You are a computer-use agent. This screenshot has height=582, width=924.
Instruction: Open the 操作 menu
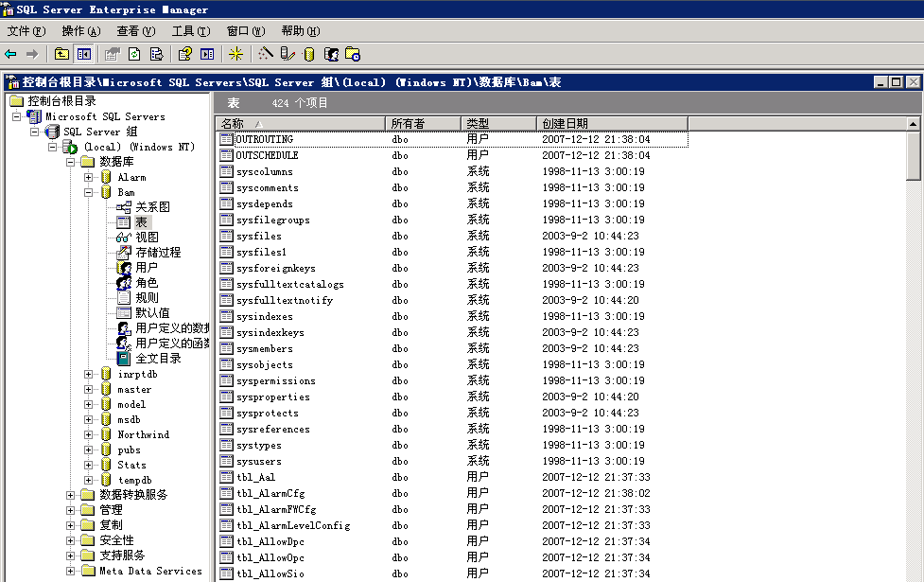(x=81, y=31)
